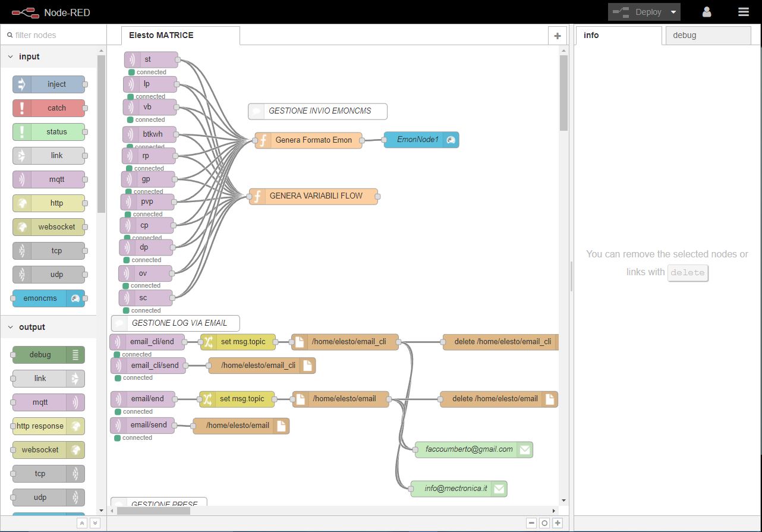Screen dimensions: 762x532
Task: Select the GENERA VARIABILI FLOW function node
Action: tap(313, 196)
